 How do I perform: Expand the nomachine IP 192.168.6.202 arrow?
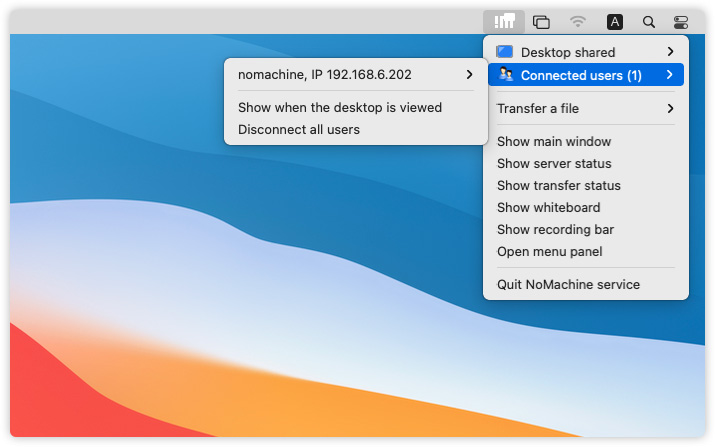[x=469, y=74]
